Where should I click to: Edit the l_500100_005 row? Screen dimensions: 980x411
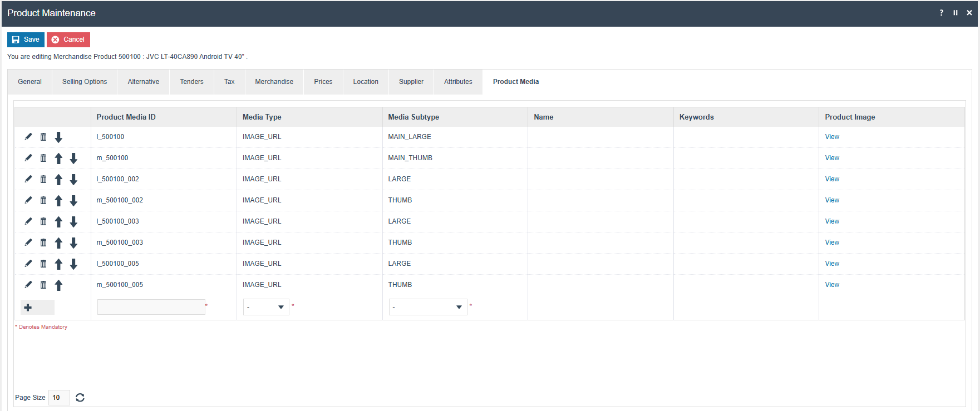click(x=28, y=264)
